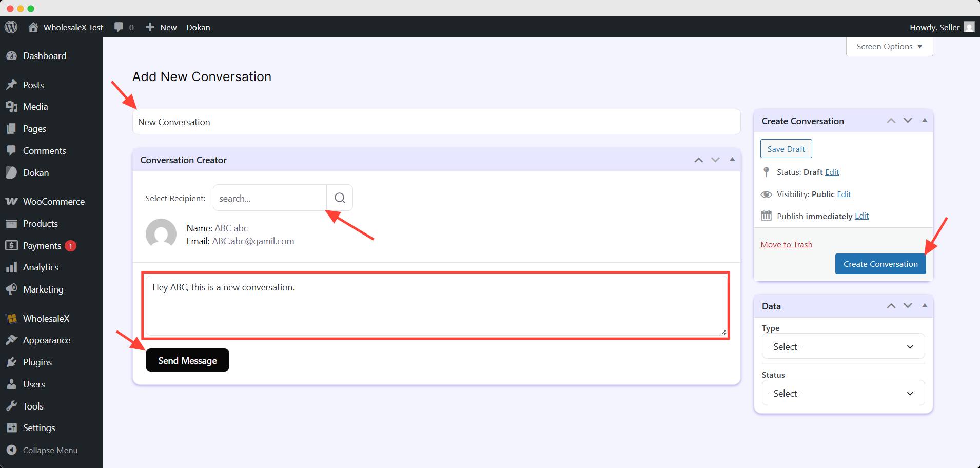The width and height of the screenshot is (980, 468).
Task: Click Howdy, Seller account text
Action: click(934, 27)
